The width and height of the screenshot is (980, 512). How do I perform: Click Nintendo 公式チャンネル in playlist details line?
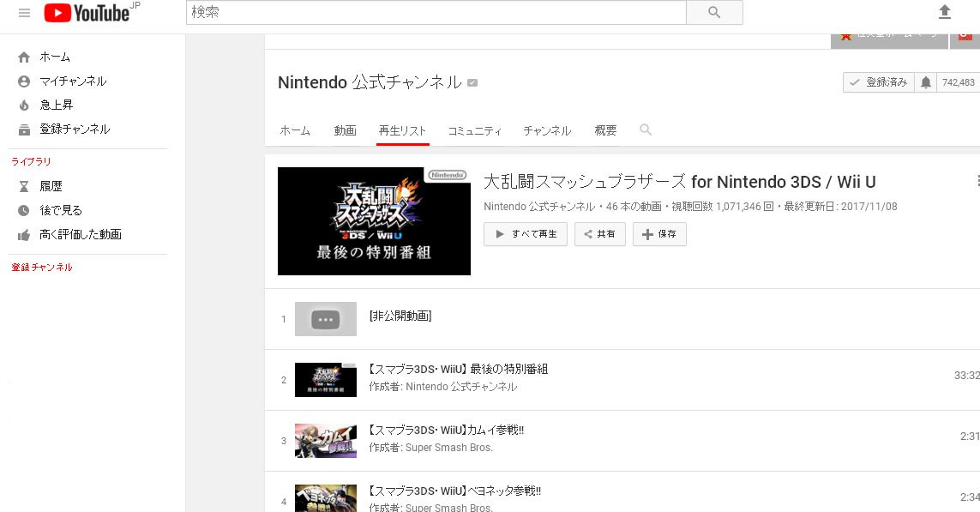click(539, 207)
